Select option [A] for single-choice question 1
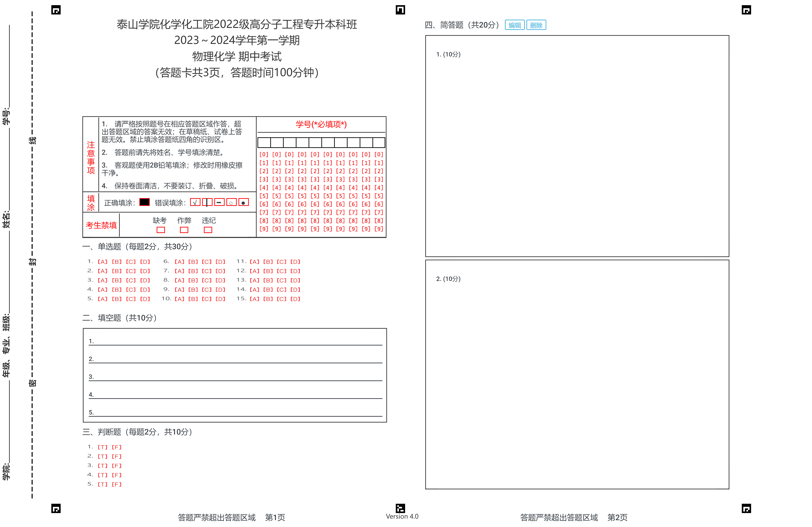 tap(102, 262)
